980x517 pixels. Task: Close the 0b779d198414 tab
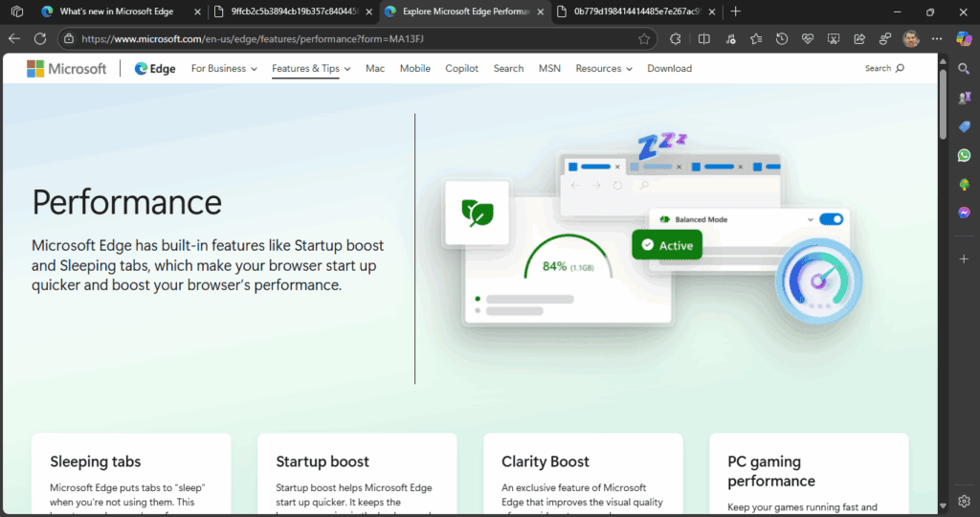point(712,11)
